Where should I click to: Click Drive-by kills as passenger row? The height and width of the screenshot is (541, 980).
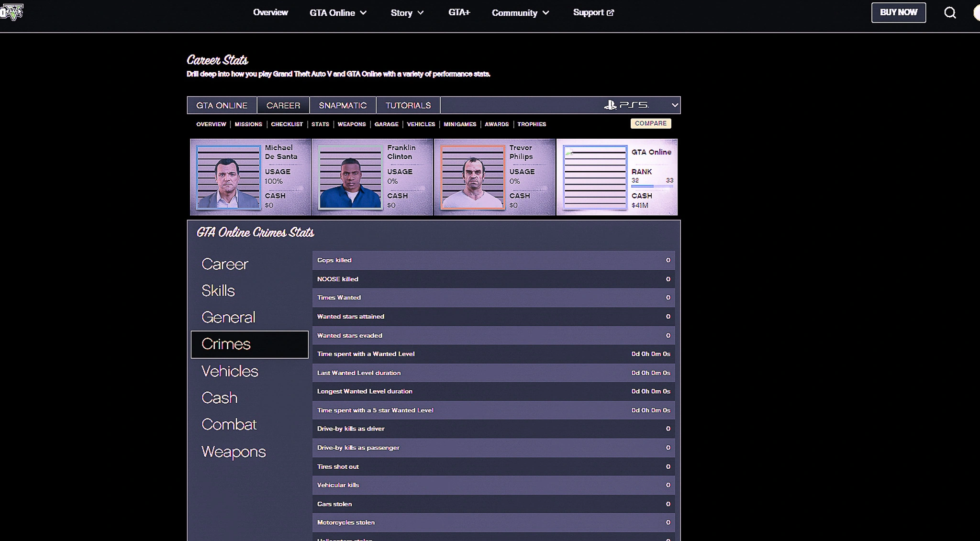point(493,448)
